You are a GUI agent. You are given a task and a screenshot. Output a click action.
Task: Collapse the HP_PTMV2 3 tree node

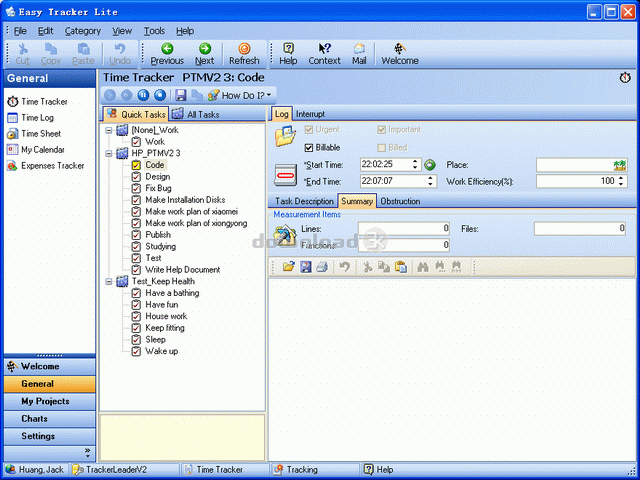point(108,153)
